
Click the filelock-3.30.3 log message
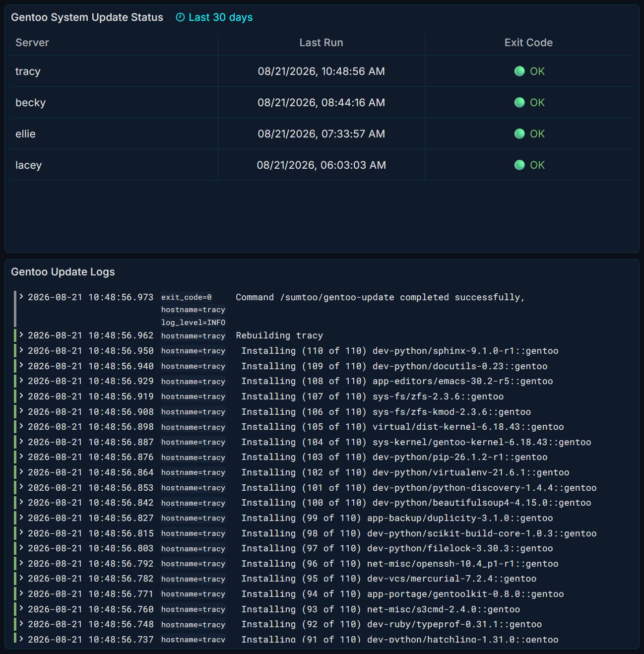coord(397,548)
